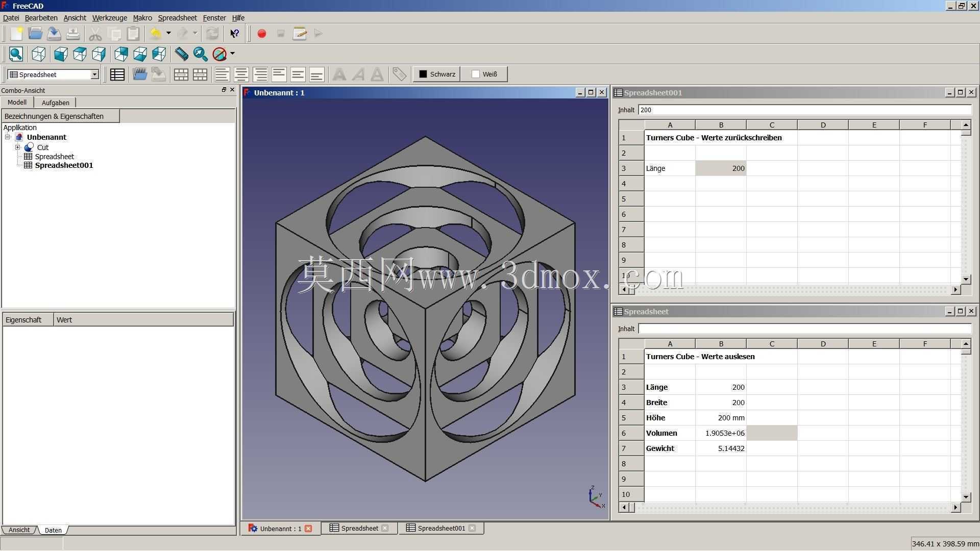
Task: Split the merged cell
Action: [x=200, y=74]
